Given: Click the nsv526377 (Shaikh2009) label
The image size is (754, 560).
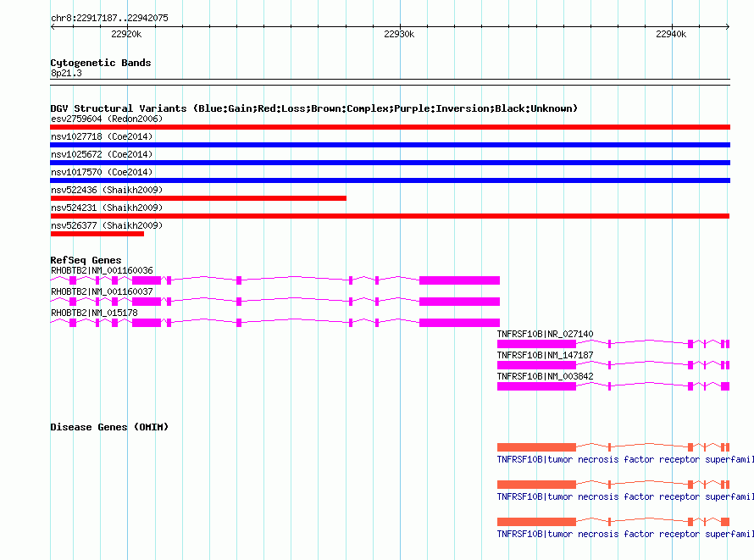Looking at the screenshot, I should pos(107,225).
